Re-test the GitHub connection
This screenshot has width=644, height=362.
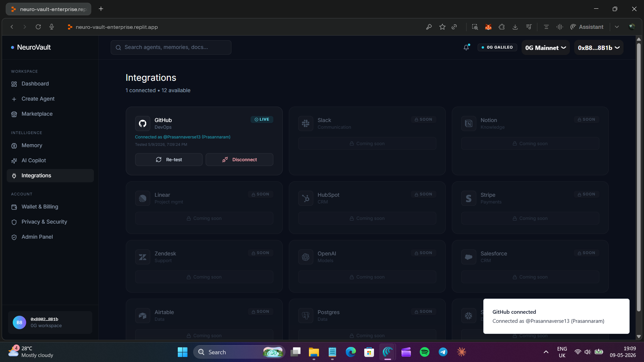tap(169, 160)
